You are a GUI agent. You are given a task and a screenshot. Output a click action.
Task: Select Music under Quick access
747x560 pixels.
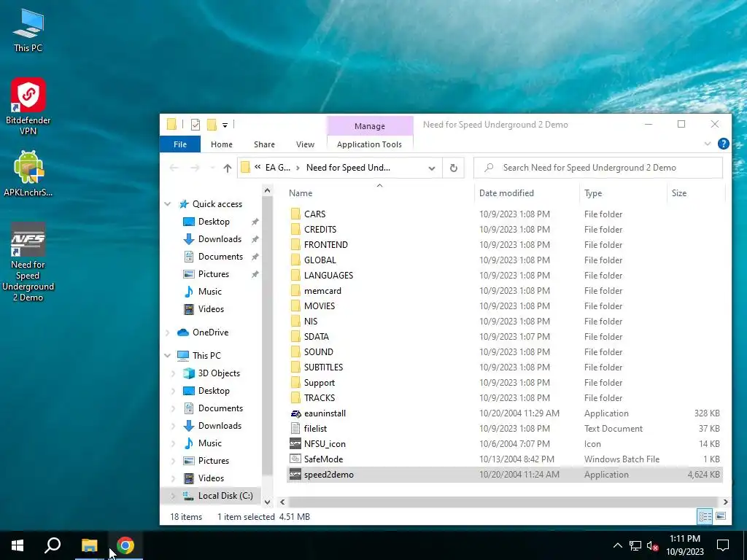[x=209, y=292]
